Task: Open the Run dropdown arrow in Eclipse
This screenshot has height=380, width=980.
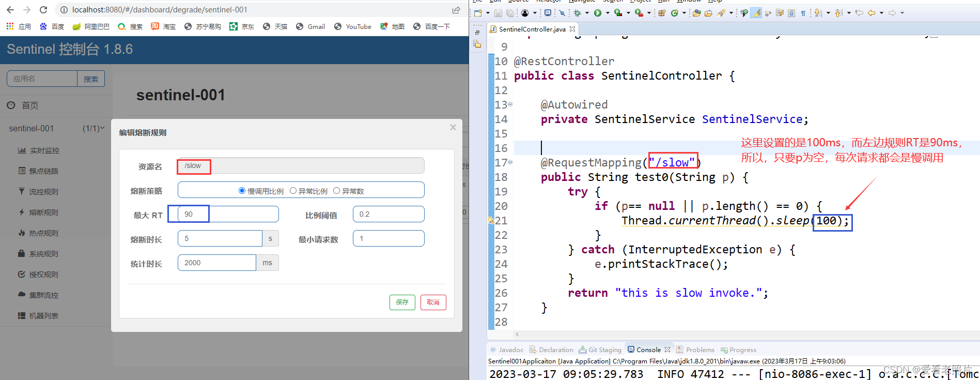Action: click(x=608, y=13)
